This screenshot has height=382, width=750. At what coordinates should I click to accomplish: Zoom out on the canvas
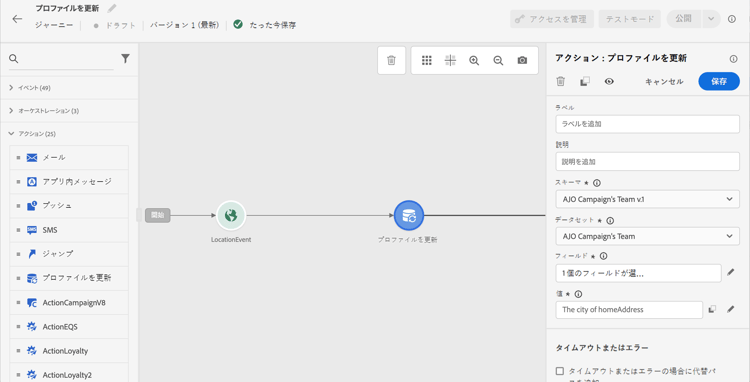click(498, 61)
